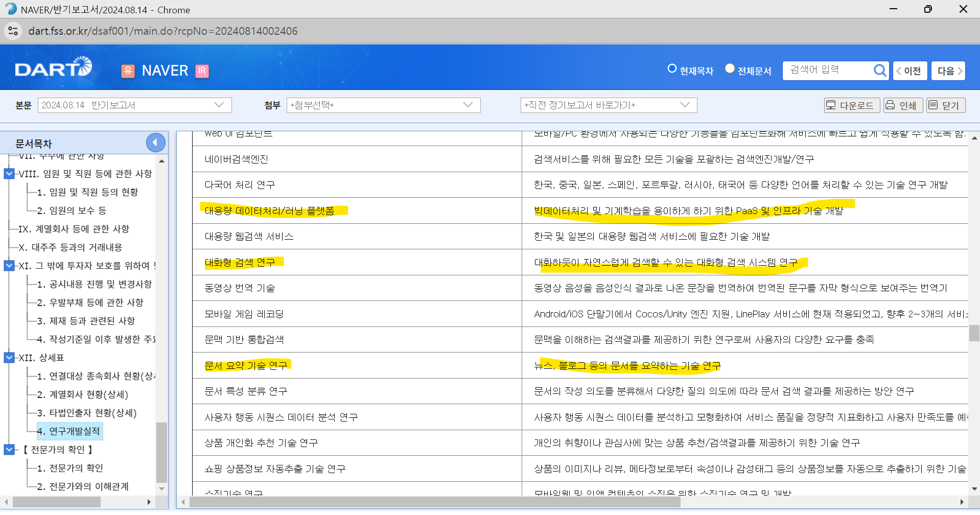The image size is (980, 515).
Task: Collapse the 문서목차 panel with the arrow button
Action: (x=155, y=143)
